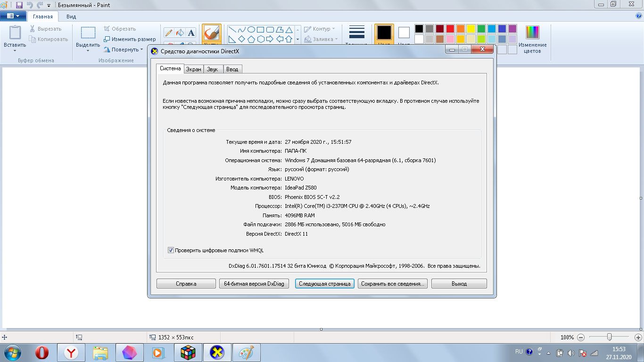This screenshot has height=362, width=644.
Task: Choose the rectangular Select tool icon
Action: point(88,33)
